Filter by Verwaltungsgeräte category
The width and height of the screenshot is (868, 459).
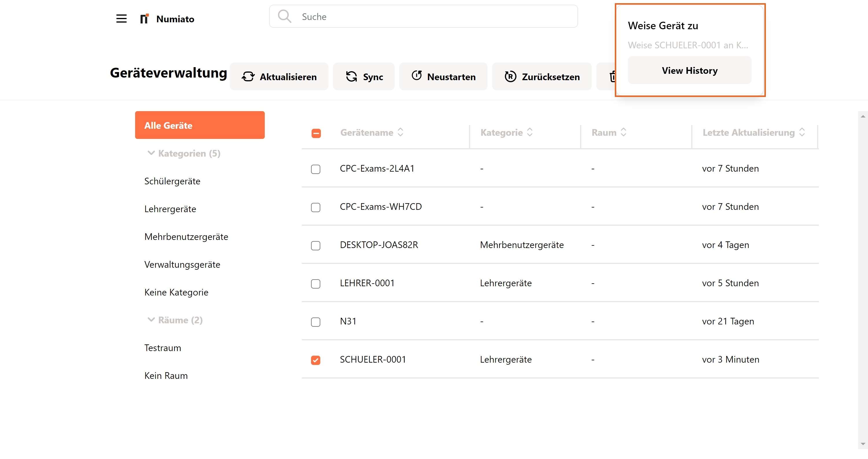click(182, 265)
